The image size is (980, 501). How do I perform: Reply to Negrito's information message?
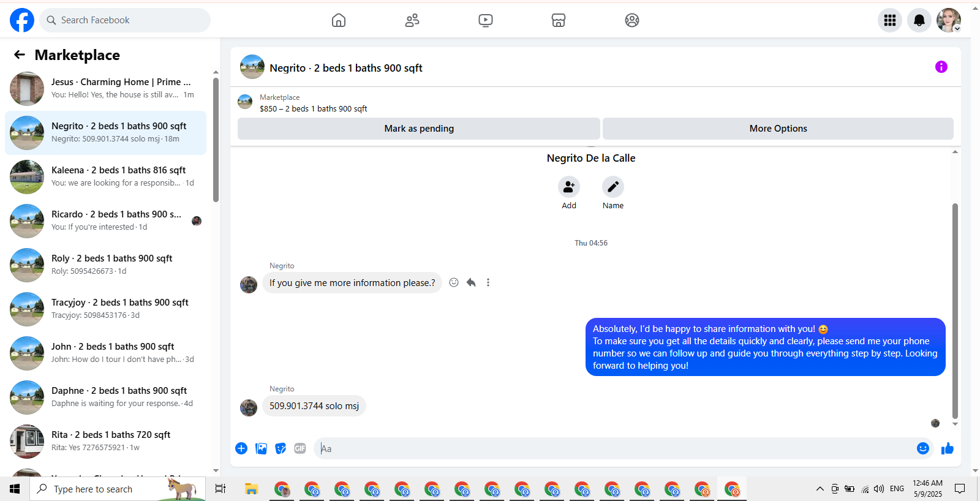pos(471,282)
